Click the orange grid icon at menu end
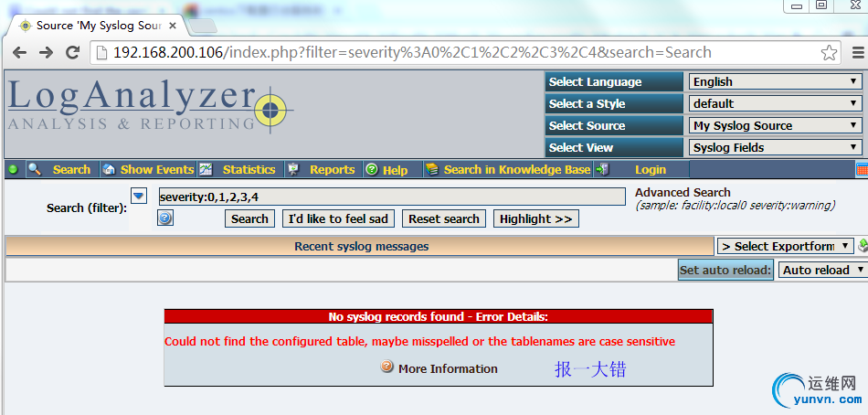This screenshot has height=415, width=868. click(x=862, y=169)
